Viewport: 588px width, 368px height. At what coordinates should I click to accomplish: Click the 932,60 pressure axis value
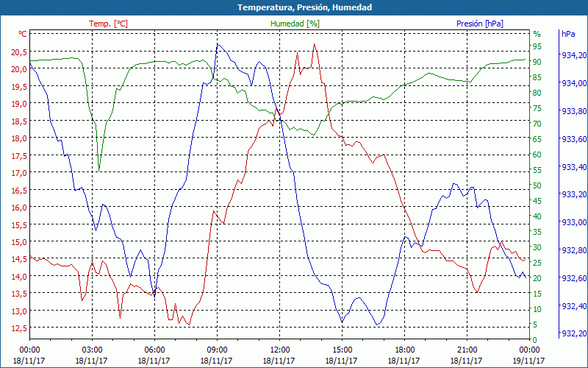coord(574,278)
